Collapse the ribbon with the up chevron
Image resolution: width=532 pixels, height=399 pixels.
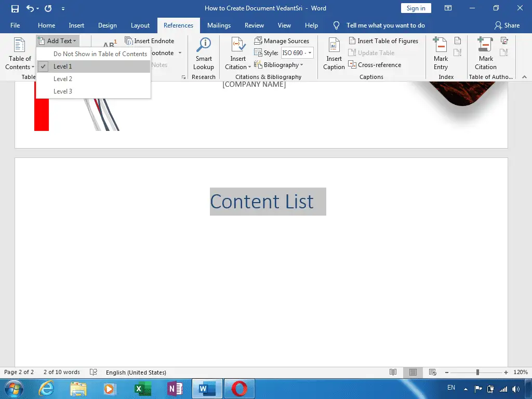click(x=525, y=77)
